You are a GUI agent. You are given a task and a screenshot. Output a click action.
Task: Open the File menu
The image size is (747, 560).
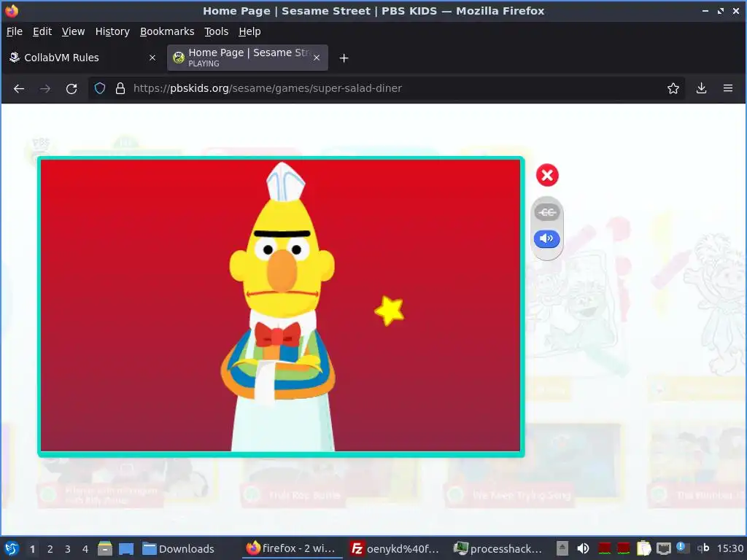[15, 31]
